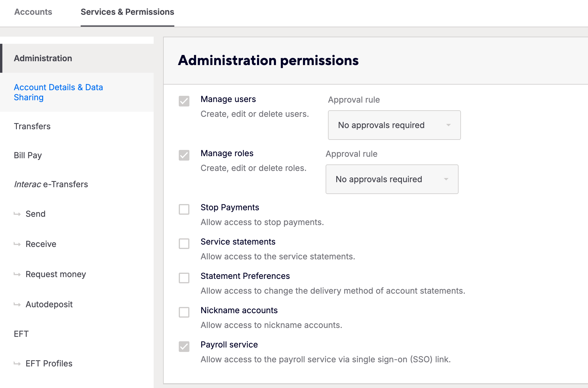This screenshot has height=388, width=588.
Task: Enable the Service statements checkbox
Action: 184,244
